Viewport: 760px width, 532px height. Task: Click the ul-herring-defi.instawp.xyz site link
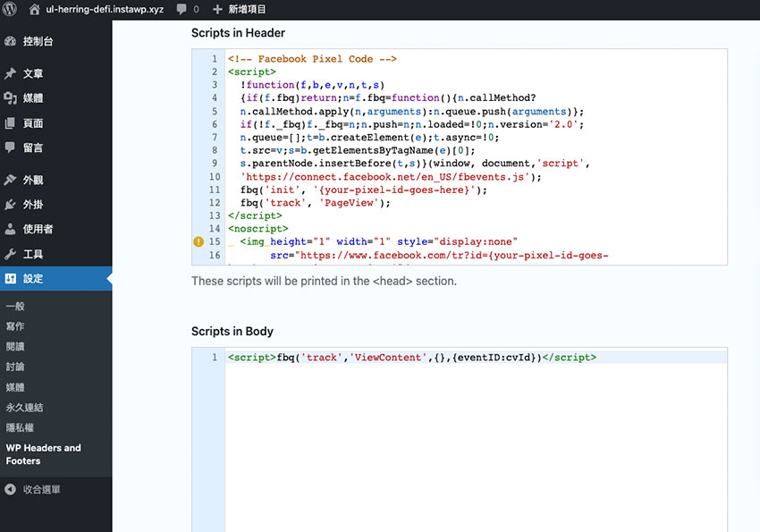(105, 9)
